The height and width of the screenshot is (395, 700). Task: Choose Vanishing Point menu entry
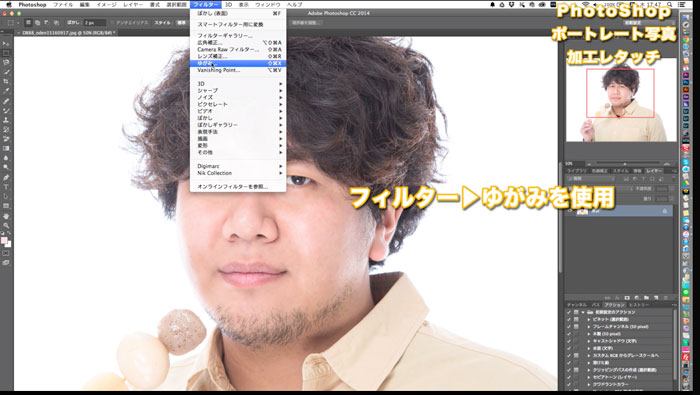point(238,70)
